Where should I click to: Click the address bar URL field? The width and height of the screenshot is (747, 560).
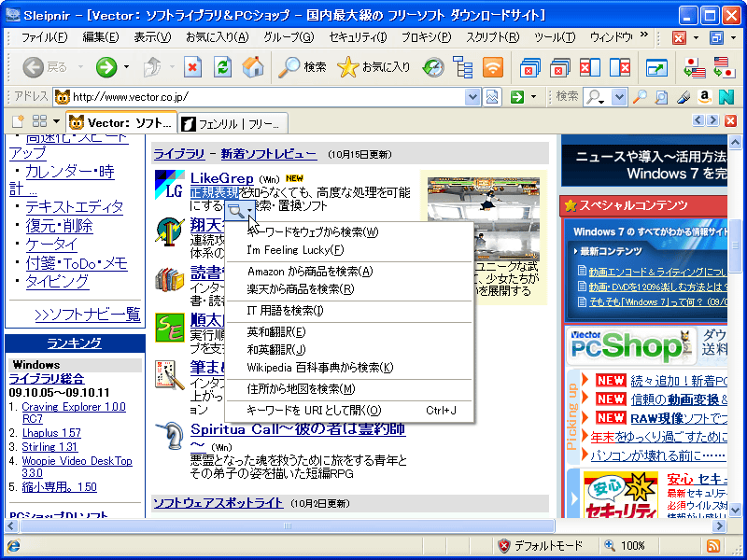tap(260, 97)
